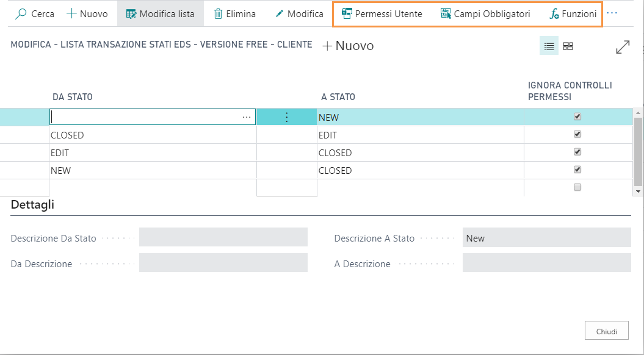Screen dimensions: 644x355
Task: Expand the page to full screen
Action: point(623,47)
